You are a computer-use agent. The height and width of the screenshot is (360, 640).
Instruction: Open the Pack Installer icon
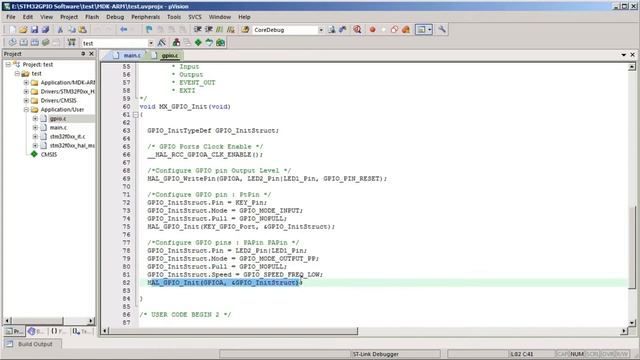220,42
